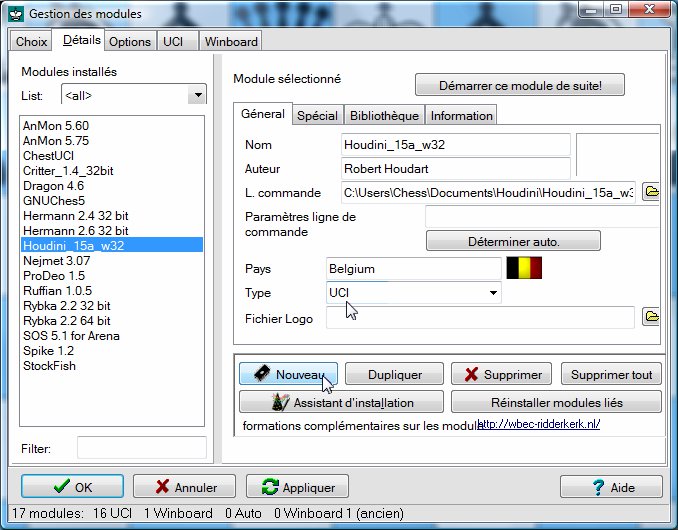Image resolution: width=678 pixels, height=530 pixels.
Task: Open the Options tab
Action: (130, 42)
